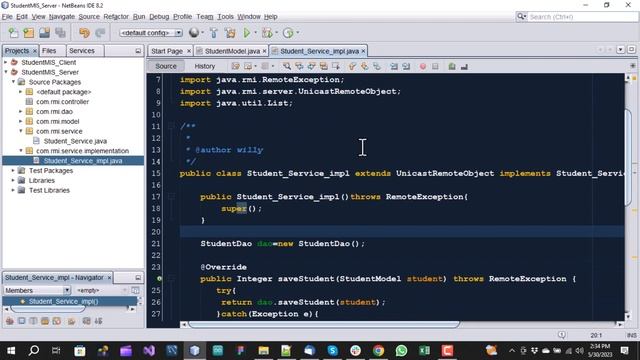640x360 pixels.
Task: Open the Debug menu
Action: (x=159, y=17)
